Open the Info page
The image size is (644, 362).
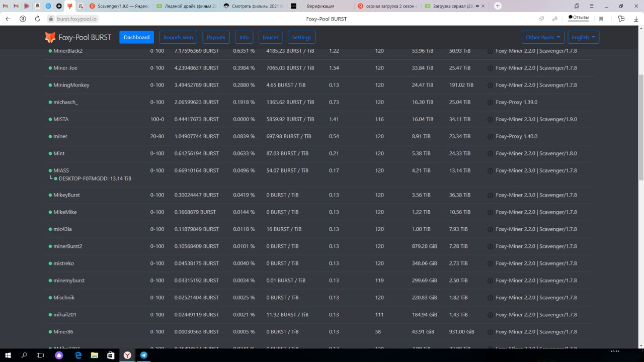pyautogui.click(x=244, y=37)
